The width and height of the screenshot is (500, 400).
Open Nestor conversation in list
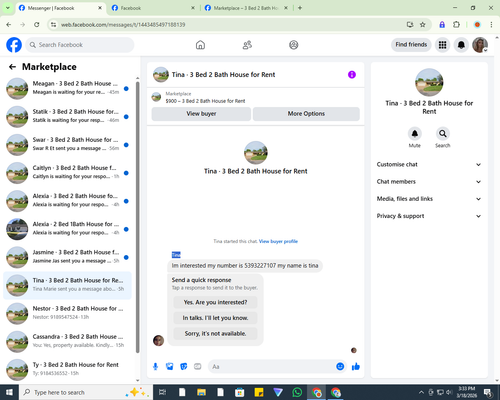[67, 314]
